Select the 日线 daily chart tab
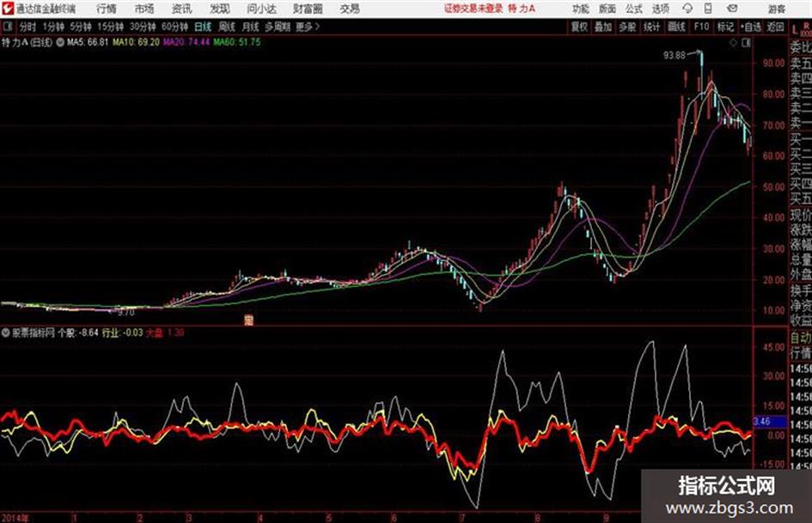The height and width of the screenshot is (523, 812). tap(203, 27)
